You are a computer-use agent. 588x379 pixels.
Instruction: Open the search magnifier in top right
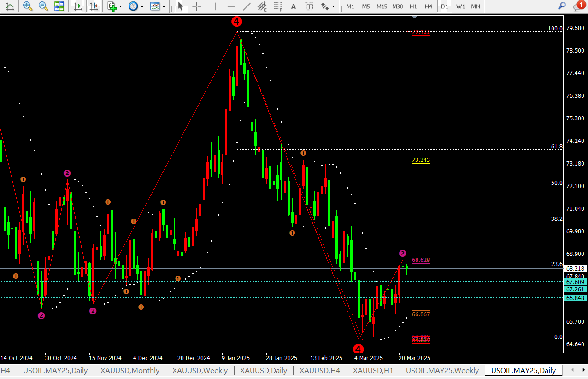click(561, 6)
